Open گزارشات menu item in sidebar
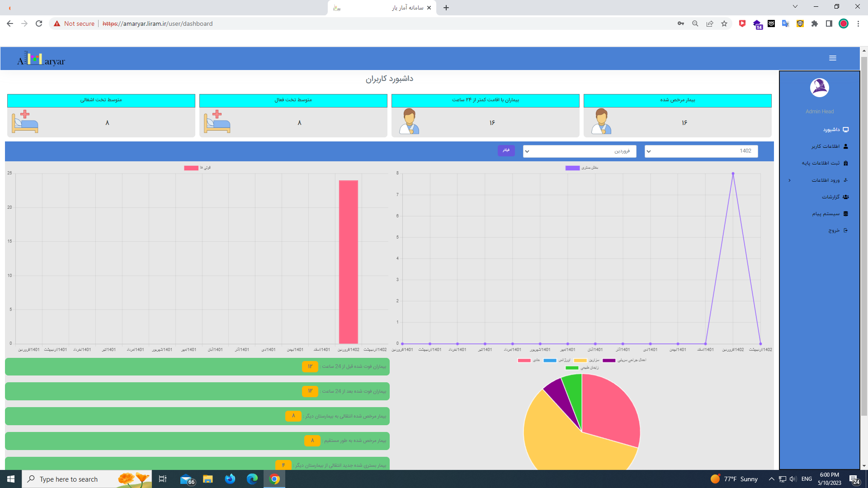This screenshot has height=488, width=868. pyautogui.click(x=830, y=197)
